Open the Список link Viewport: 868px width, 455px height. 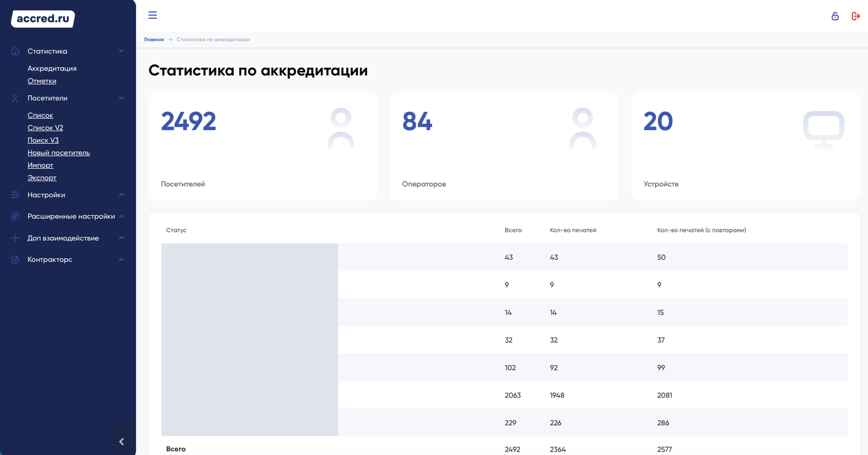point(40,116)
